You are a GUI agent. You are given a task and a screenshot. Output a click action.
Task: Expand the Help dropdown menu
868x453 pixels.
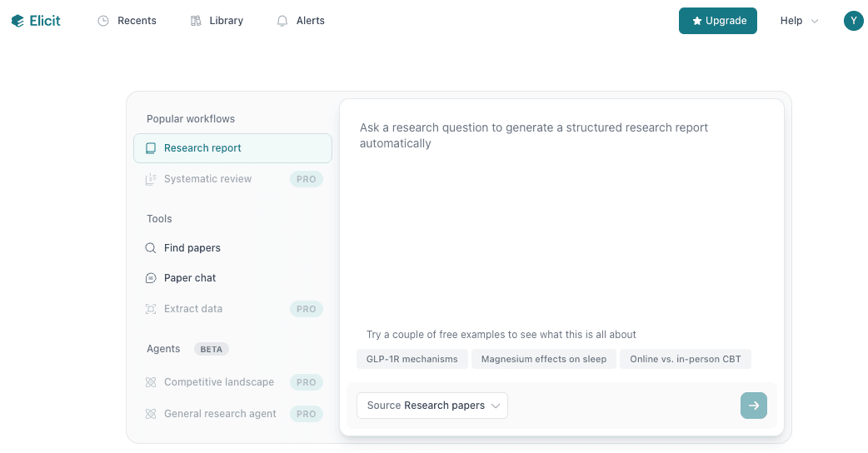pyautogui.click(x=799, y=21)
